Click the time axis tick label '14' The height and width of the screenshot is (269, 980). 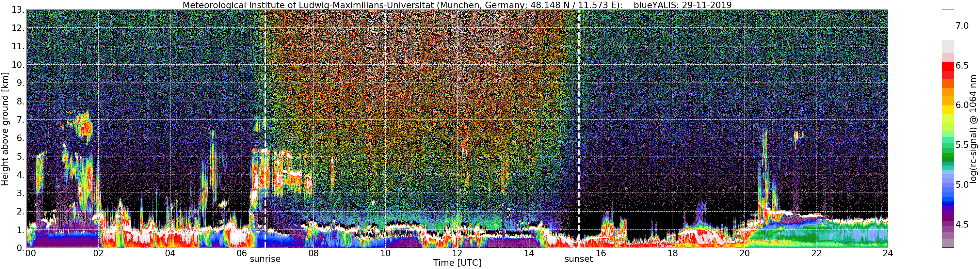[x=529, y=253]
